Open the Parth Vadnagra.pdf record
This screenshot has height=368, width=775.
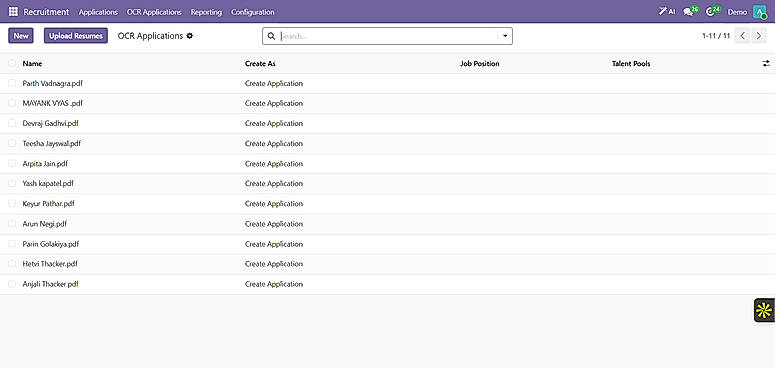point(52,83)
